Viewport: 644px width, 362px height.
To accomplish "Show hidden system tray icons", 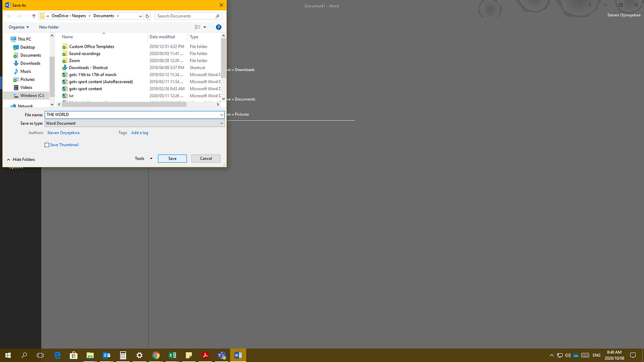I will [x=552, y=355].
